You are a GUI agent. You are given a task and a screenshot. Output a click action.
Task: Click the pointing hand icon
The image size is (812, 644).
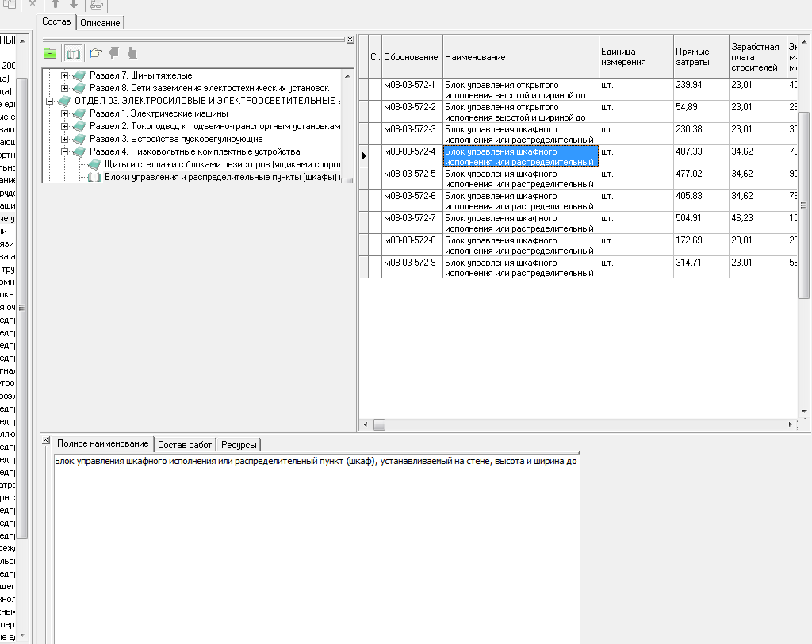(96, 54)
